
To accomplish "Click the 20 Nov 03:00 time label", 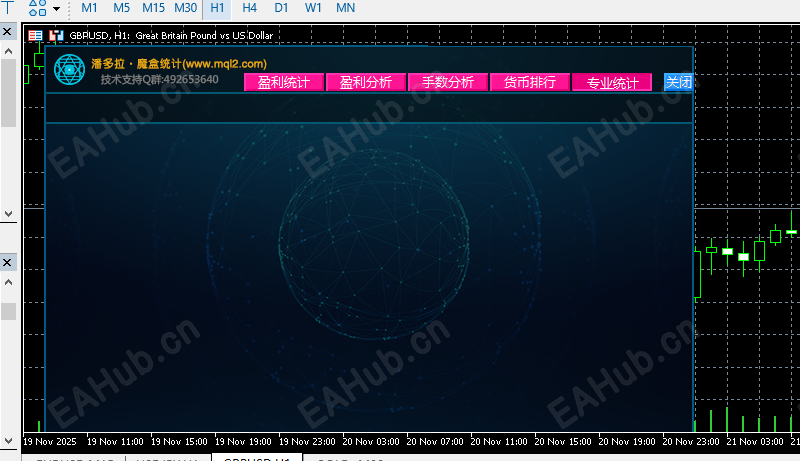I will 371,442.
